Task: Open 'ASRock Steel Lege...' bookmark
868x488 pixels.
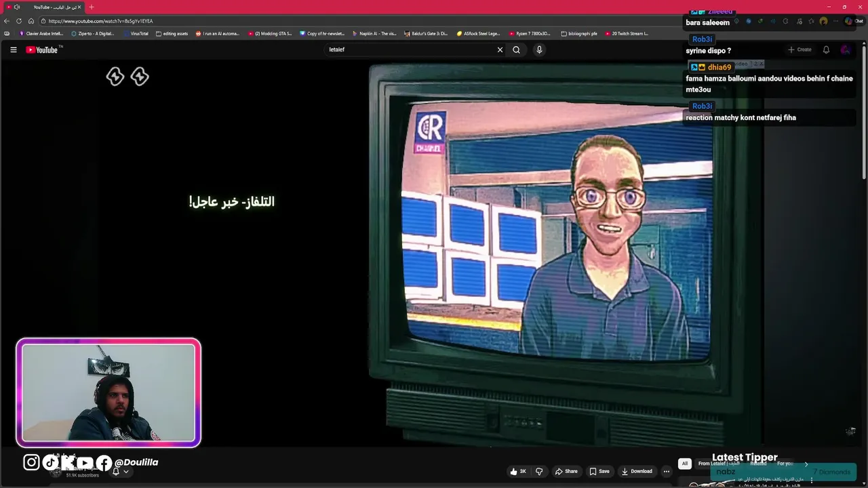Action: (x=479, y=33)
